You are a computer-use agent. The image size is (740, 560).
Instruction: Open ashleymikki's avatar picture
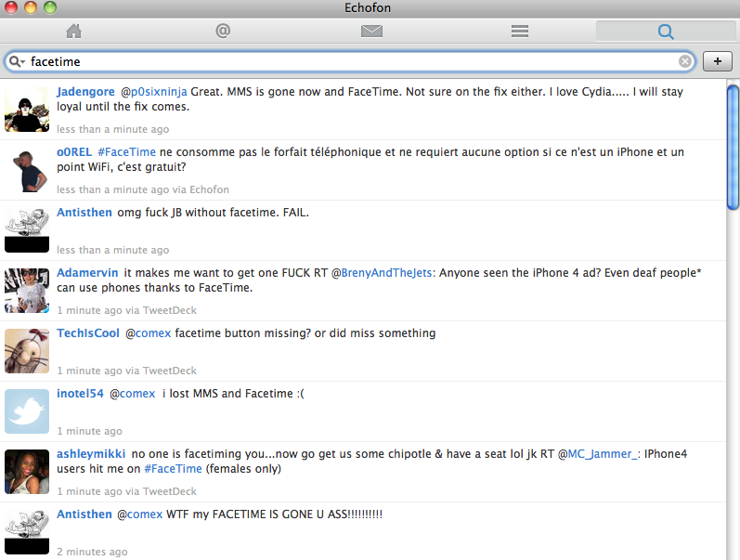(x=27, y=472)
